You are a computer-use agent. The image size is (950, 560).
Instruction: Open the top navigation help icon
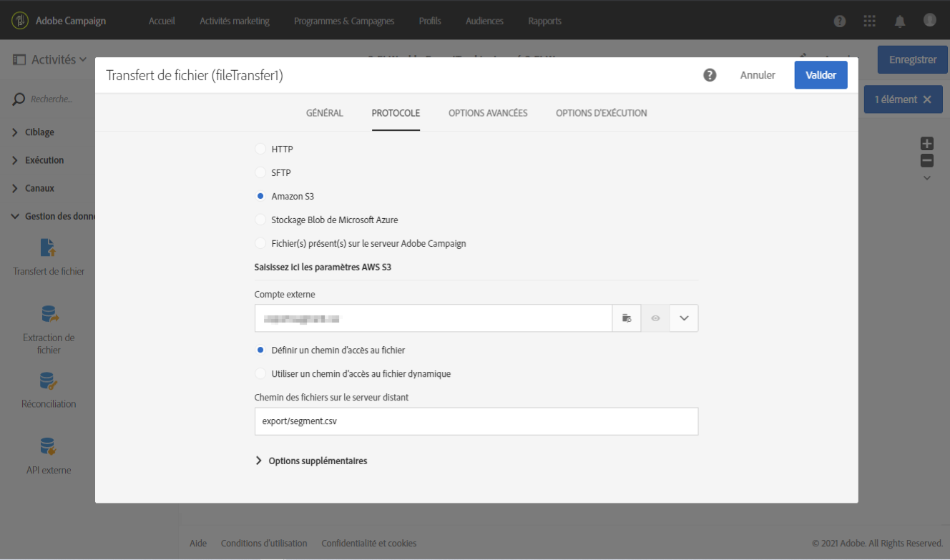point(840,21)
